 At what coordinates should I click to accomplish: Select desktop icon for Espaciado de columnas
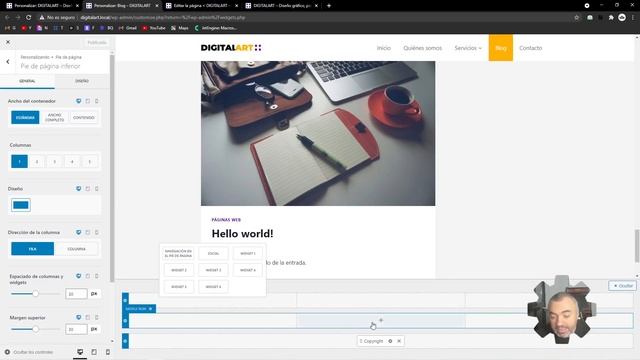click(x=78, y=276)
